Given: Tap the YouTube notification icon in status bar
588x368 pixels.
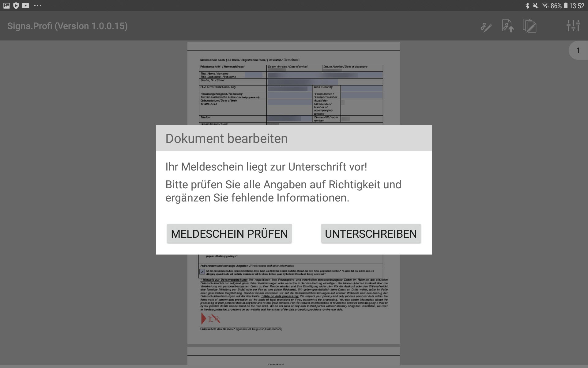Looking at the screenshot, I should click(26, 6).
